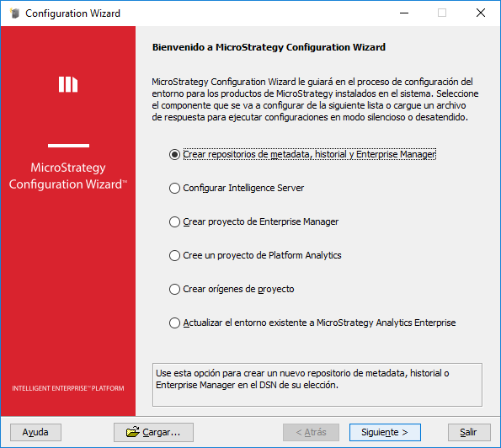This screenshot has height=448, width=501.
Task: Click the MicroStrategy Configuration Wizard sidebar title
Action: (x=68, y=176)
